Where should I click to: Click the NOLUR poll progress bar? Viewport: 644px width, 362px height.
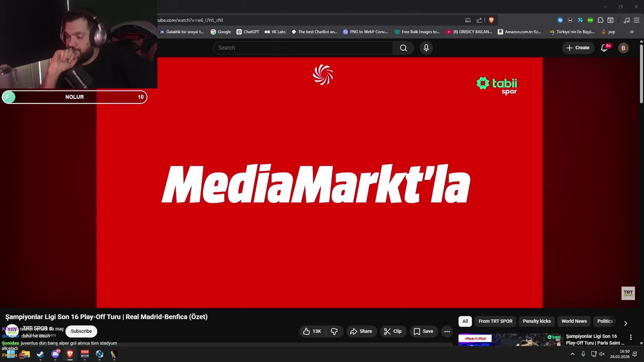tap(74, 97)
